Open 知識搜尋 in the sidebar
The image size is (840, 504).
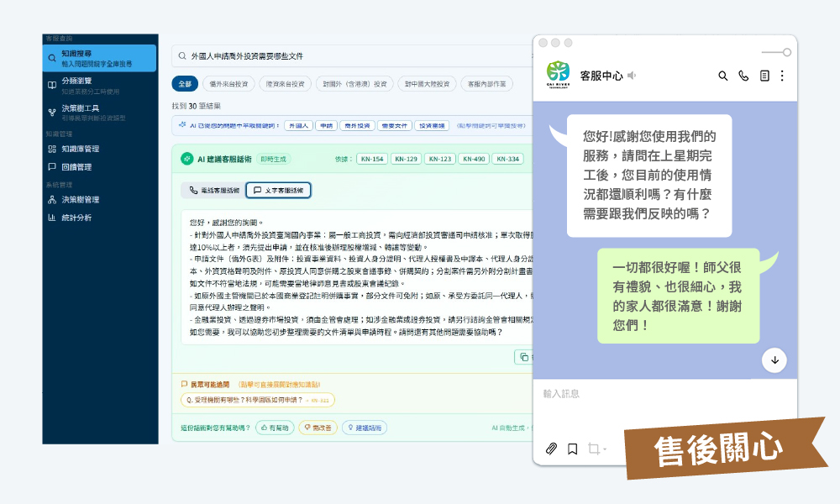pyautogui.click(x=99, y=59)
